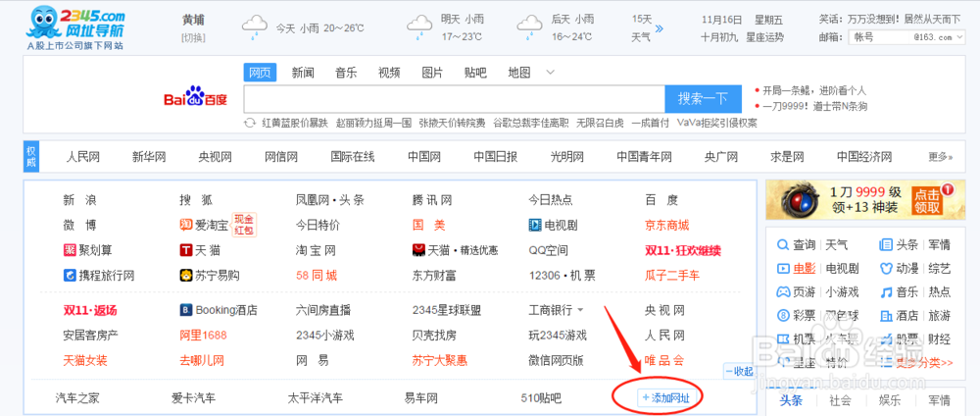
Task: Click the 音乐 note icon in sidebar
Action: (886, 291)
